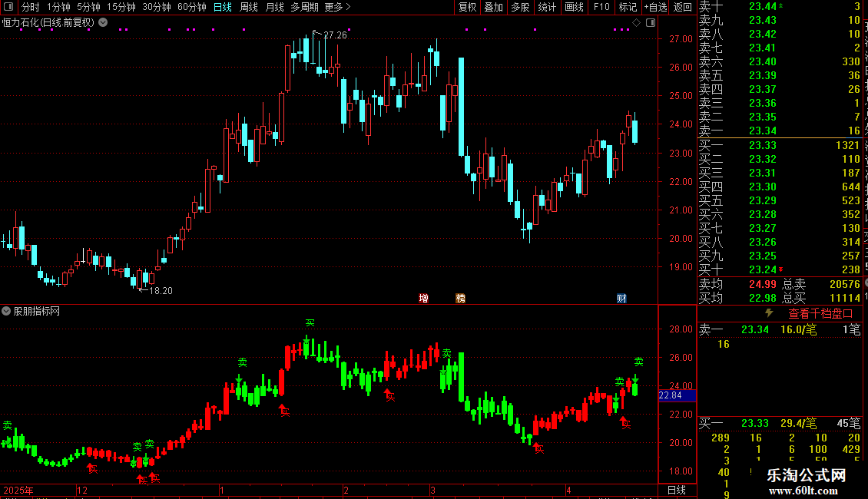
Task: Click the diamond icon on chart header
Action: [637, 23]
